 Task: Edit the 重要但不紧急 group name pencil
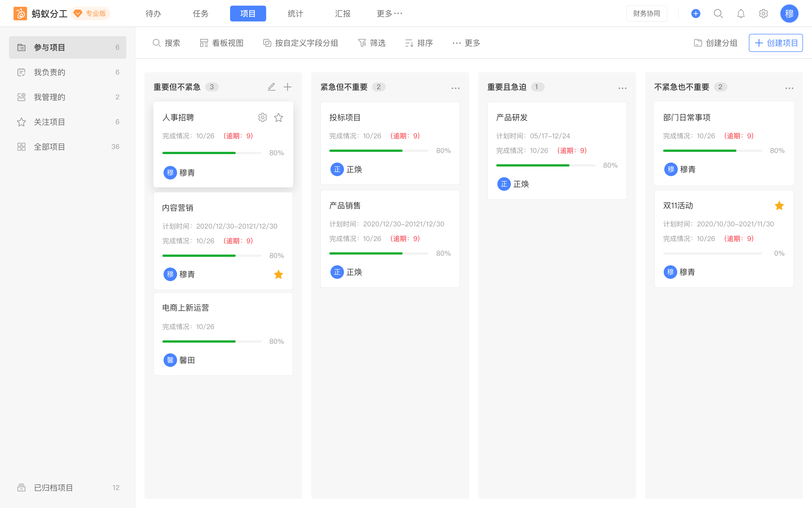click(272, 87)
